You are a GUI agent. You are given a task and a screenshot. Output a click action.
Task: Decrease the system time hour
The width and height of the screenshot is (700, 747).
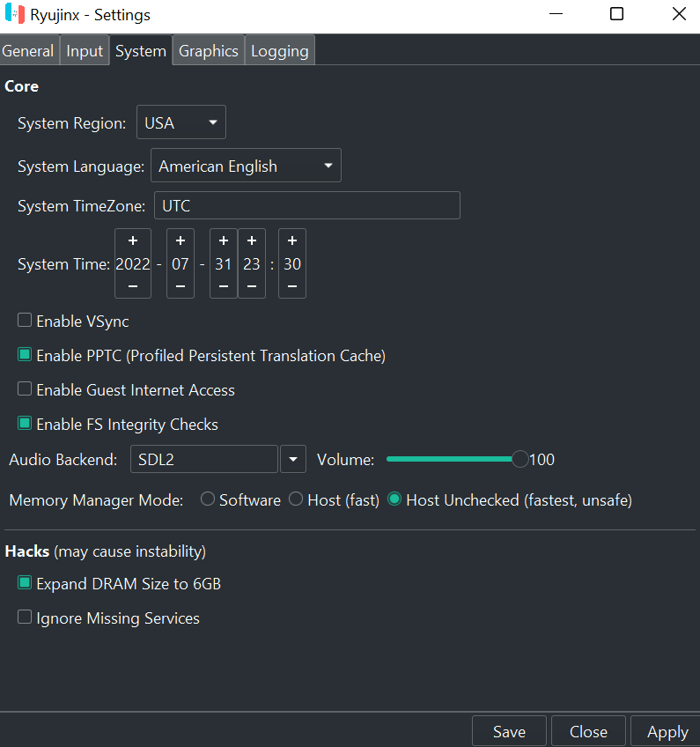click(252, 286)
